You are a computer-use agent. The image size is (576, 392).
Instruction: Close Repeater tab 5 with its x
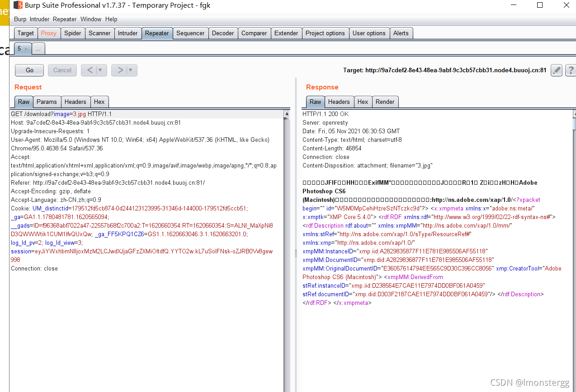tap(26, 48)
